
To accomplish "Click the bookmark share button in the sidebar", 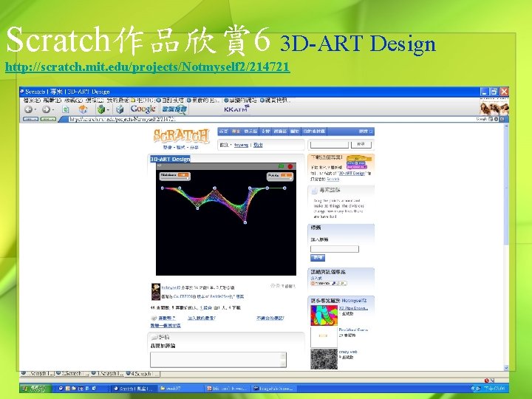I will pyautogui.click(x=328, y=283).
